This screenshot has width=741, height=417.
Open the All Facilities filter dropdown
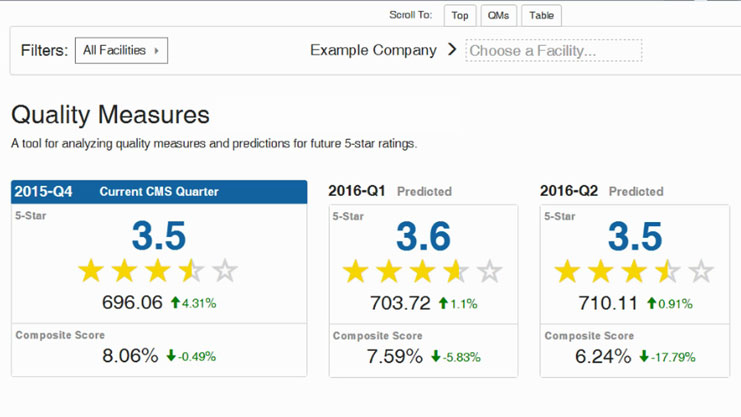121,50
